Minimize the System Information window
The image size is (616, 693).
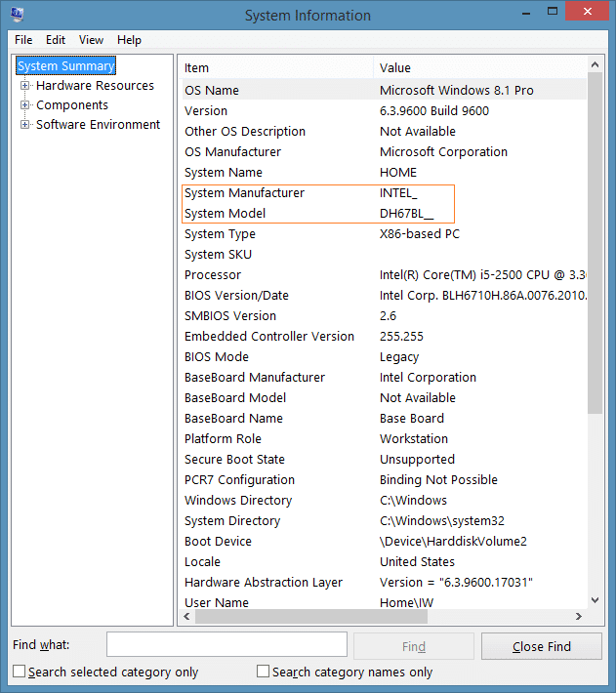526,12
